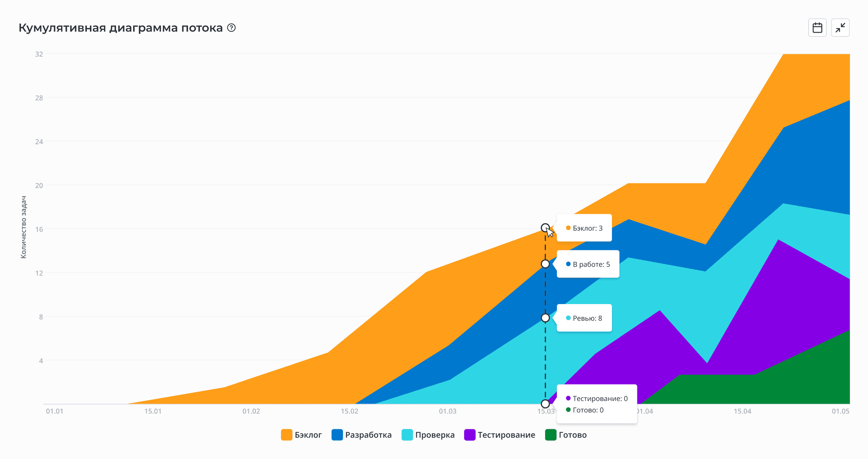868x459 pixels.
Task: Click the 'Бэклог: 3' tooltip
Action: pyautogui.click(x=584, y=228)
